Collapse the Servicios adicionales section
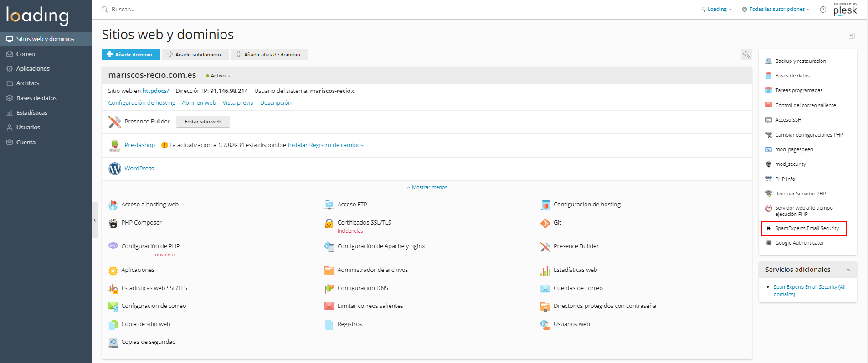 pyautogui.click(x=848, y=270)
